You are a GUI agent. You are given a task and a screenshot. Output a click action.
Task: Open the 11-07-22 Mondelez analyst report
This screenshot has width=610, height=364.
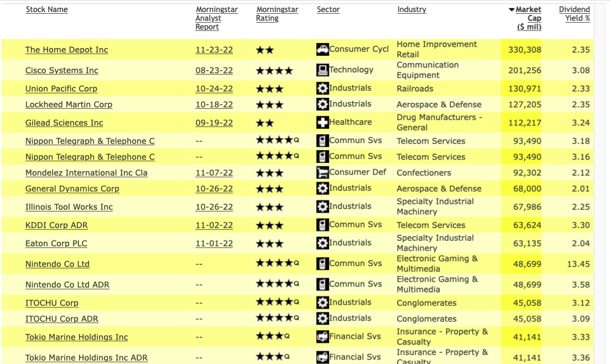pyautogui.click(x=214, y=173)
